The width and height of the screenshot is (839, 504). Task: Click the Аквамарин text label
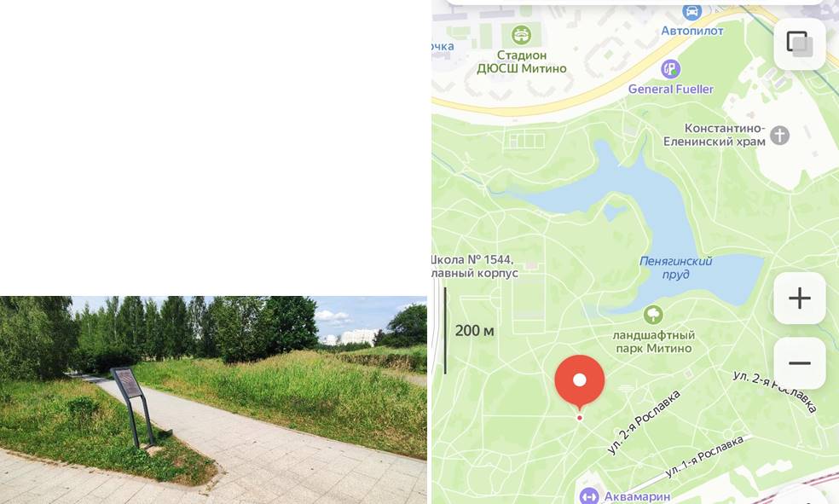coord(637,496)
